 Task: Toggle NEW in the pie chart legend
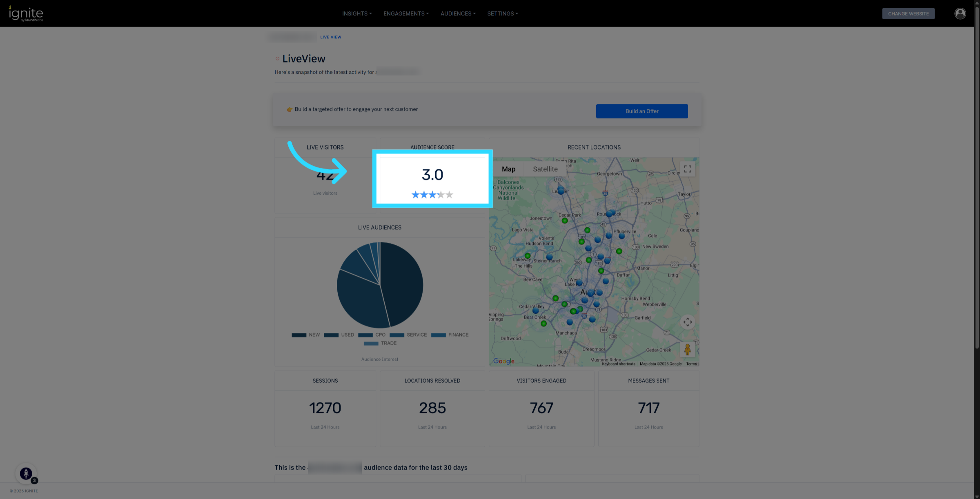(306, 335)
